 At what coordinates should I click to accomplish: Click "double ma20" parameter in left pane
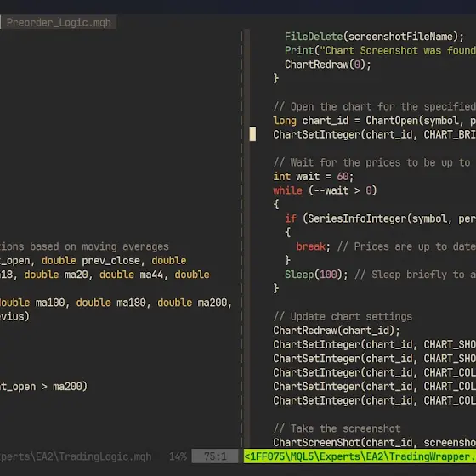[56, 275]
